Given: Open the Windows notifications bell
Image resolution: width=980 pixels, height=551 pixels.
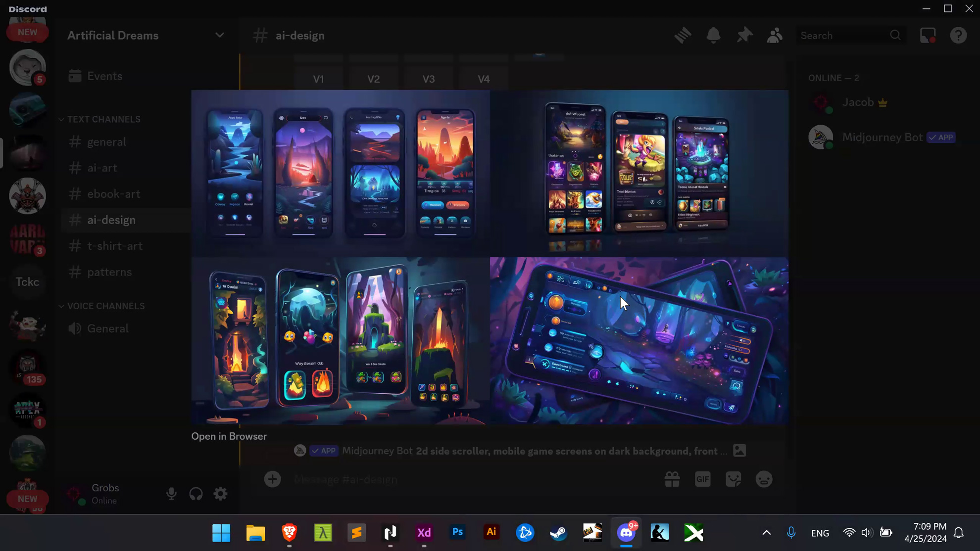Looking at the screenshot, I should click(x=959, y=533).
